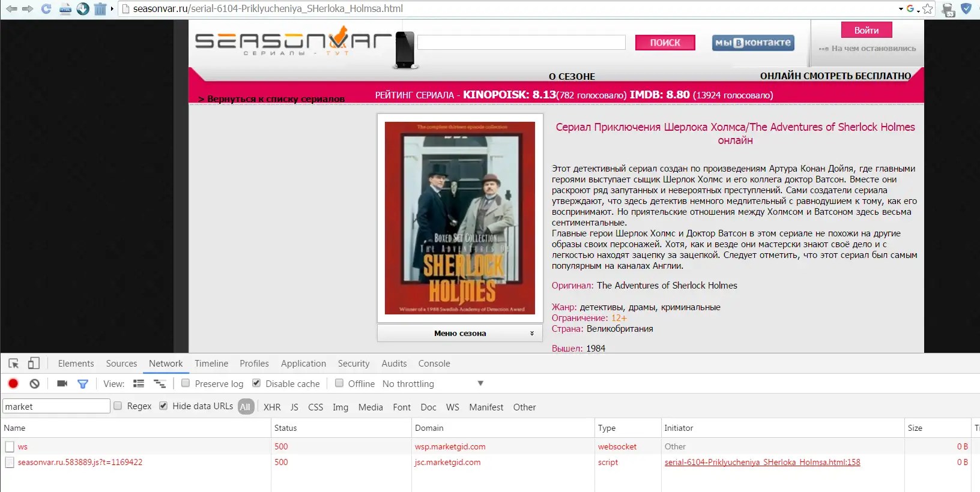Viewport: 980px width, 492px height.
Task: Click the phone image beside the logo
Action: click(405, 50)
